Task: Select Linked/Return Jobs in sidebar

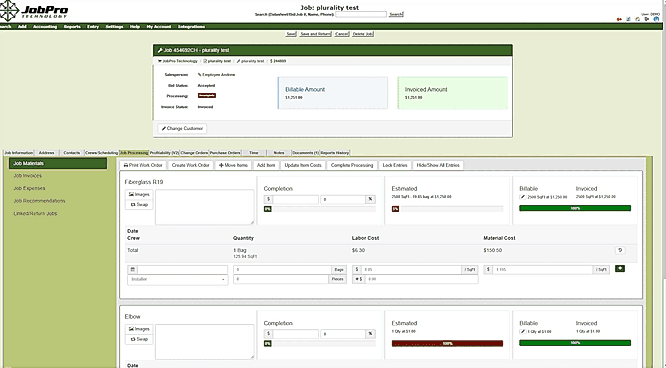Action: (x=35, y=213)
